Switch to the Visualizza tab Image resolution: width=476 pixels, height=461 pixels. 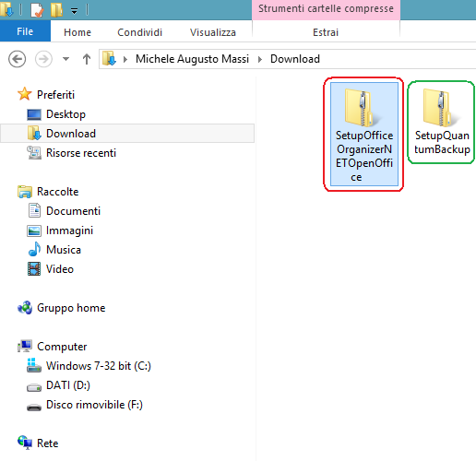(213, 32)
